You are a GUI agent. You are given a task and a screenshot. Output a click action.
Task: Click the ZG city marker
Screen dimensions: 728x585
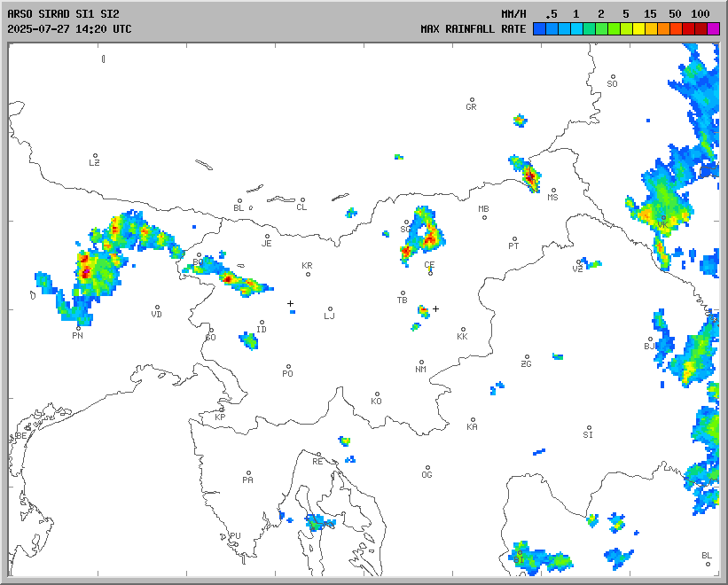[x=527, y=357]
